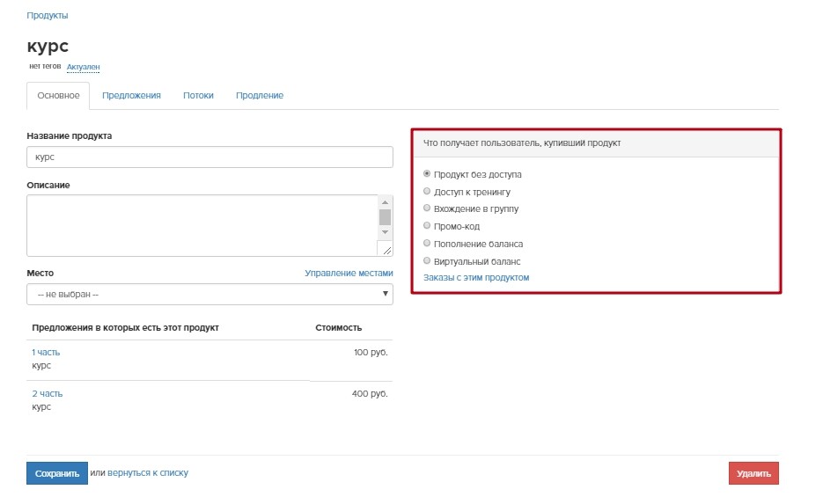Viewport: 823px width, 504px height.
Task: Click into the 'Название продукта' field
Action: [209, 157]
